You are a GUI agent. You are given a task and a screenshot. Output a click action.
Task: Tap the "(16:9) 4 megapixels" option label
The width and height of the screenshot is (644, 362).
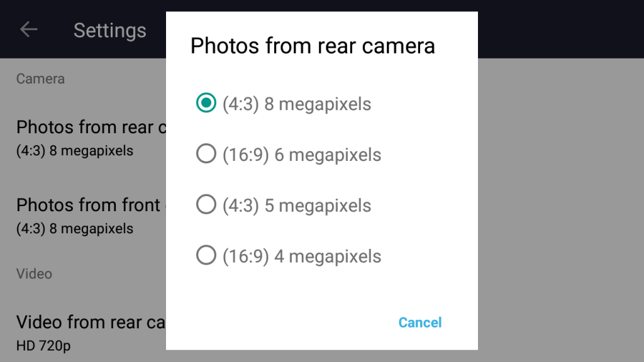tap(302, 256)
